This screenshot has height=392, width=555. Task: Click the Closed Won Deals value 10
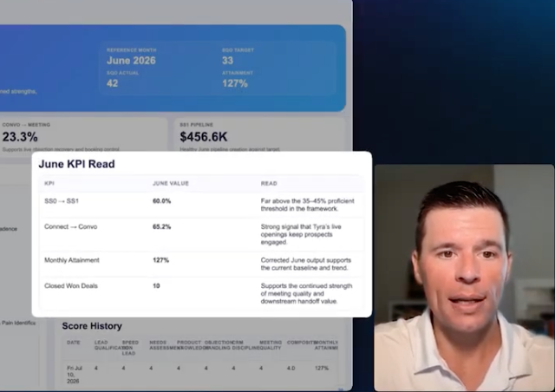click(156, 286)
